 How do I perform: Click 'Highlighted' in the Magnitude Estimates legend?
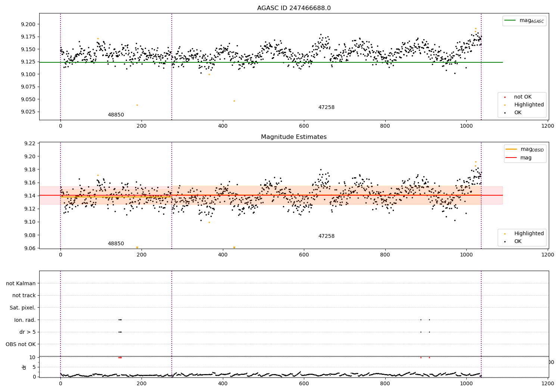(525, 234)
